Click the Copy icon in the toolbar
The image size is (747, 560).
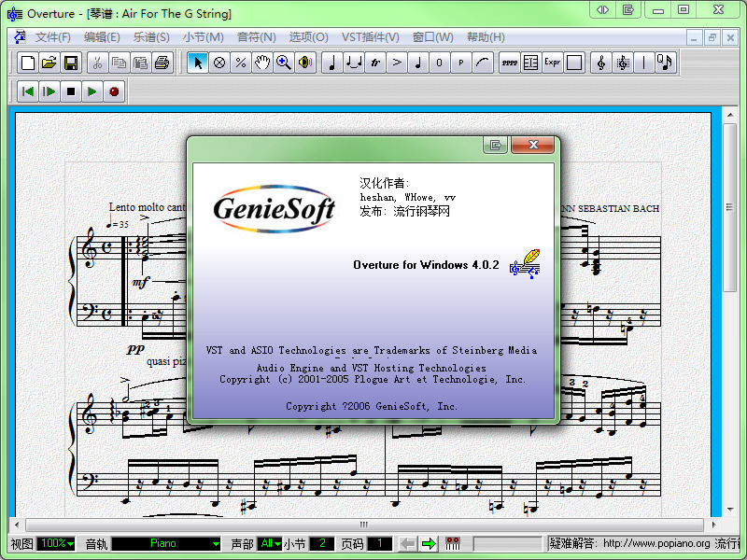coord(120,63)
